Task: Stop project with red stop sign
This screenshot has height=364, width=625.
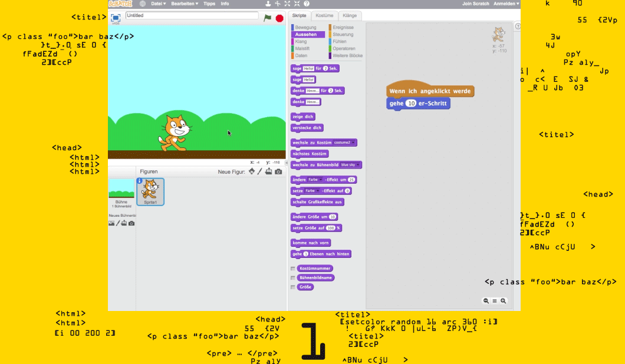Action: 279,18
